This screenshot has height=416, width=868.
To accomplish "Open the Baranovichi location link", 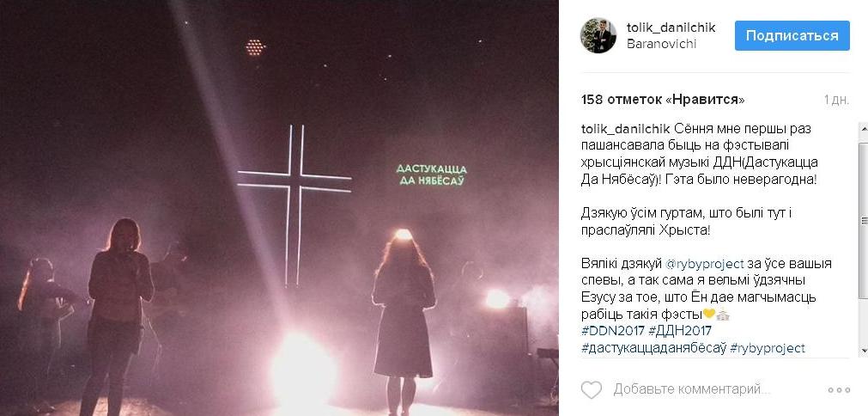I will 661,45.
